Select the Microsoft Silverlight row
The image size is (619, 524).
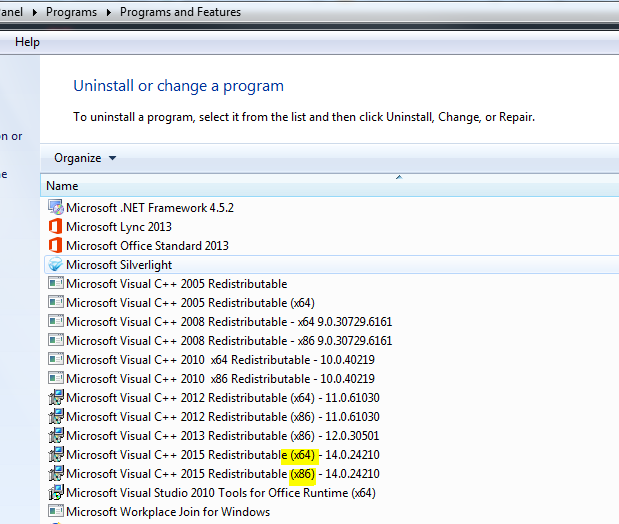click(x=332, y=265)
